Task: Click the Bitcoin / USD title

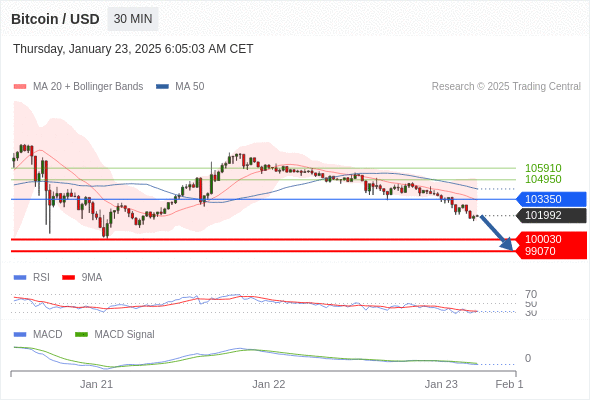Action: [55, 19]
